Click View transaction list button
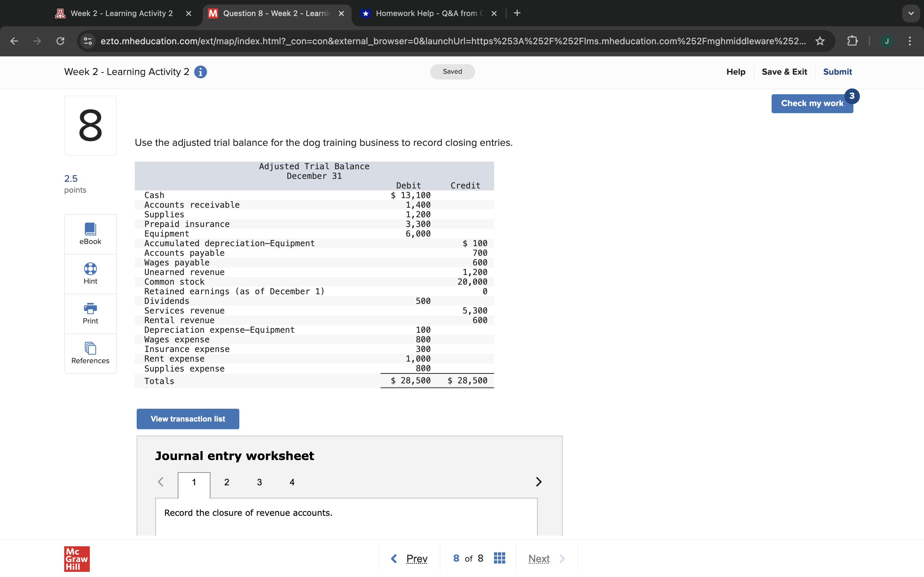 (188, 419)
